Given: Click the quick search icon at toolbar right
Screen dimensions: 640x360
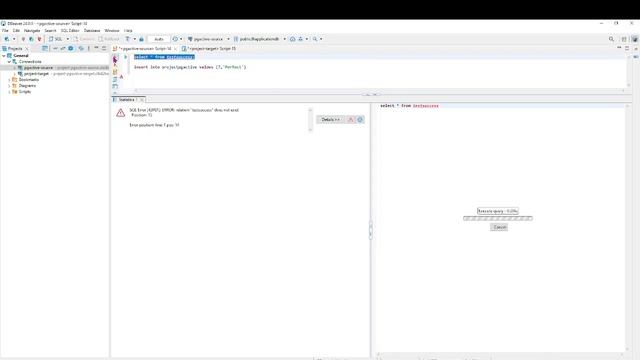Looking at the screenshot, I should [611, 39].
